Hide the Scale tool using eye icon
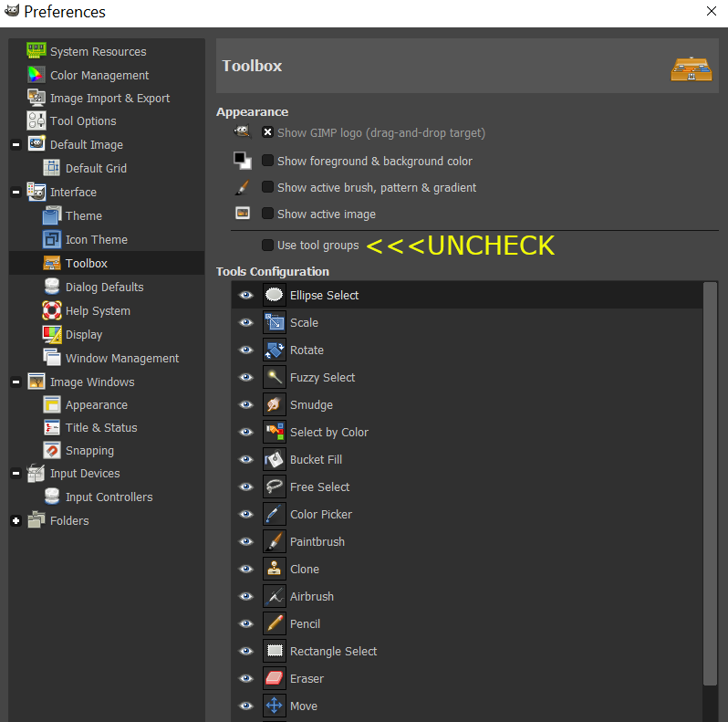Screen dimensions: 728x722 [245, 322]
